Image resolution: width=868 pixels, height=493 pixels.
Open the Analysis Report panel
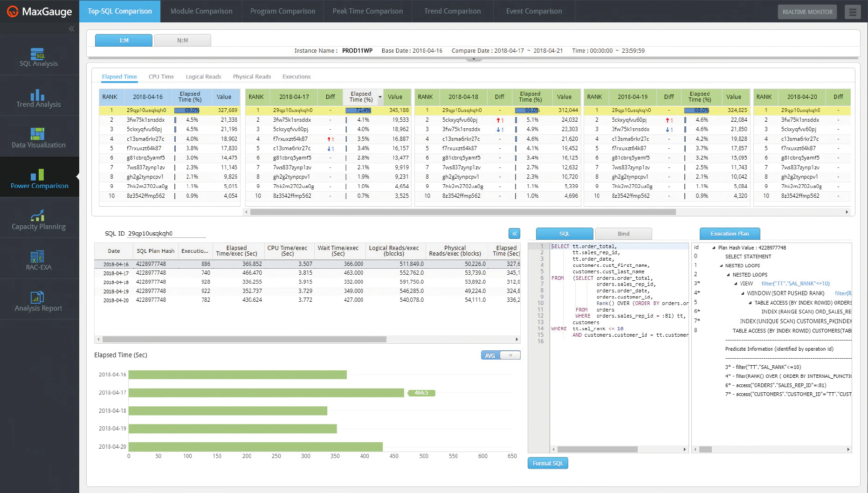[x=40, y=299]
